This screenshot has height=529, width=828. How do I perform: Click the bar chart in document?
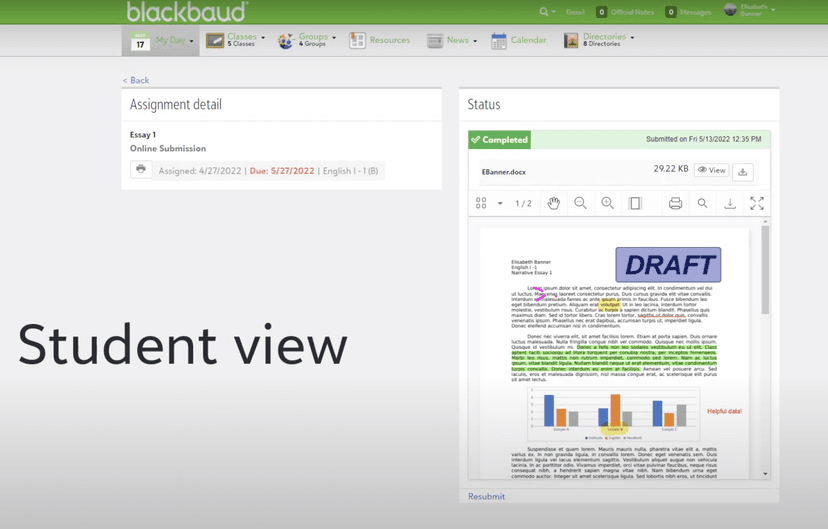coord(614,414)
